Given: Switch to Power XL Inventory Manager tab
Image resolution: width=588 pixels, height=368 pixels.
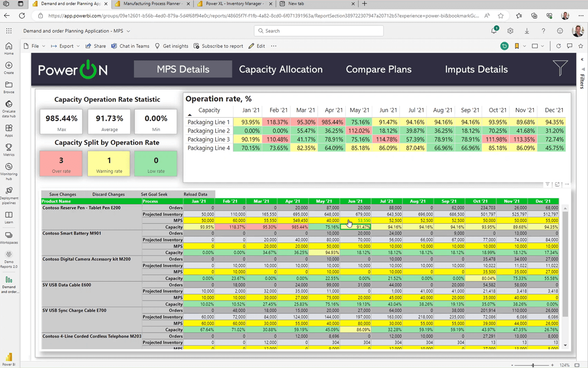Looking at the screenshot, I should [x=235, y=4].
